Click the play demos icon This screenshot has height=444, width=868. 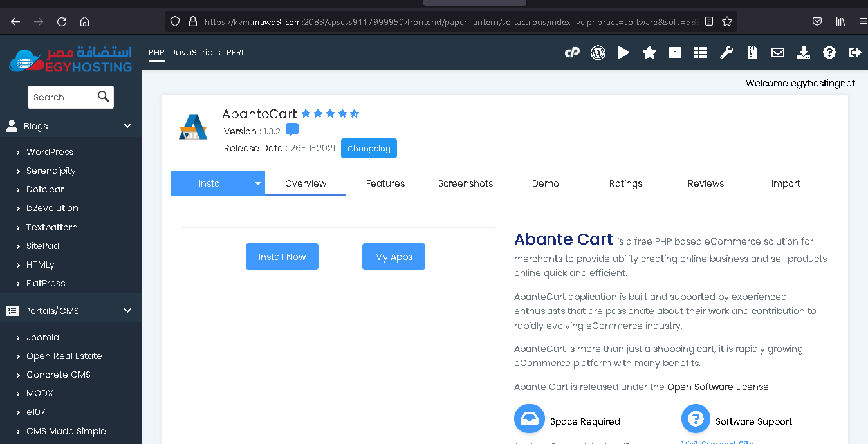(623, 53)
